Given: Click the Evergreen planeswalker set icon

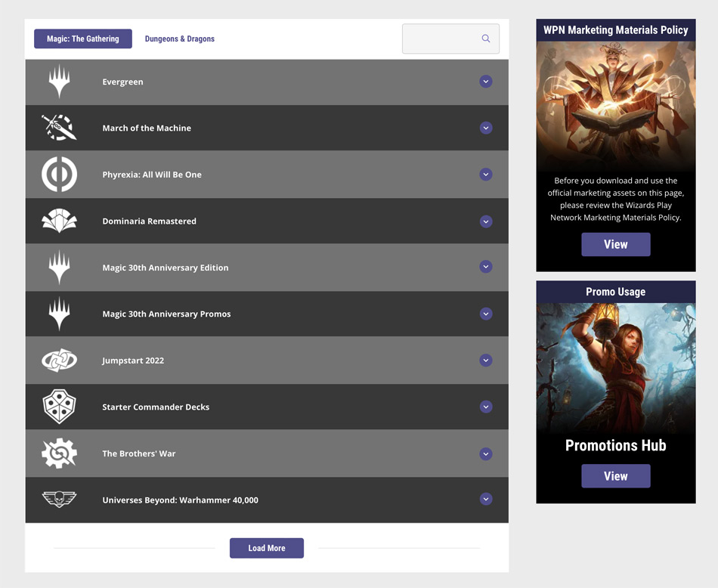Looking at the screenshot, I should tap(59, 82).
